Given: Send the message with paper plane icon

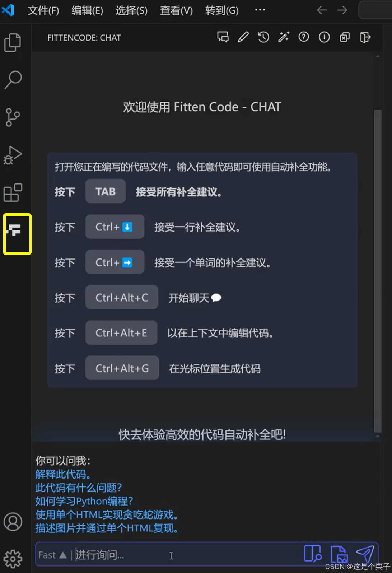Looking at the screenshot, I should tap(365, 554).
